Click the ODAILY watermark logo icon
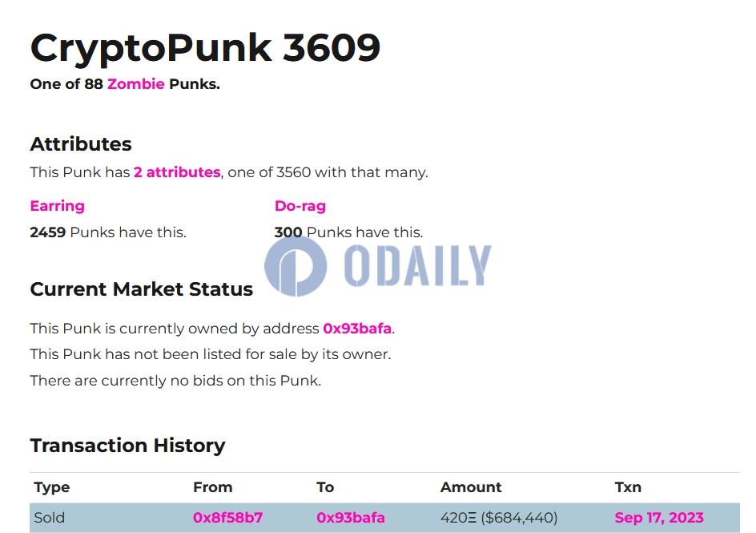Screen dimensions: 756x533 pyautogui.click(x=296, y=266)
